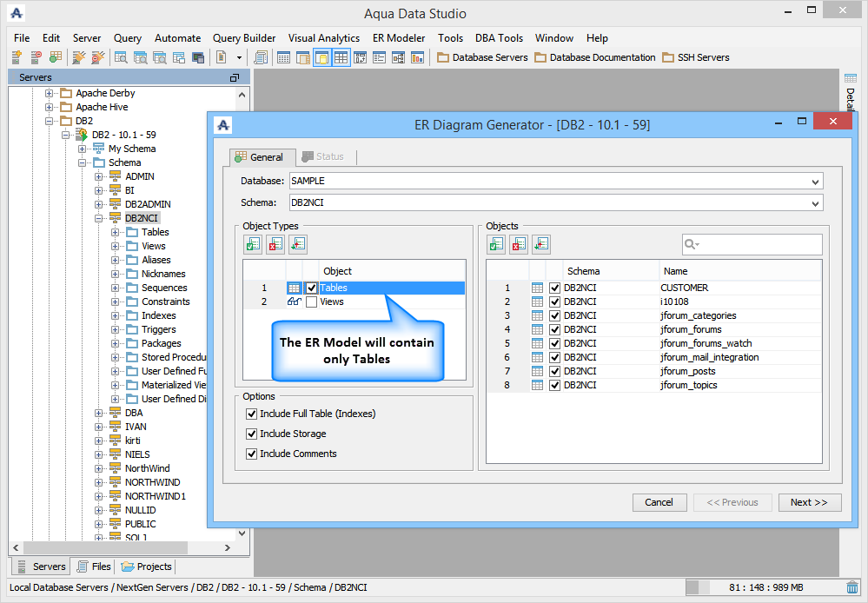This screenshot has width=868, height=603.
Task: Click the Cancel button
Action: 659,502
